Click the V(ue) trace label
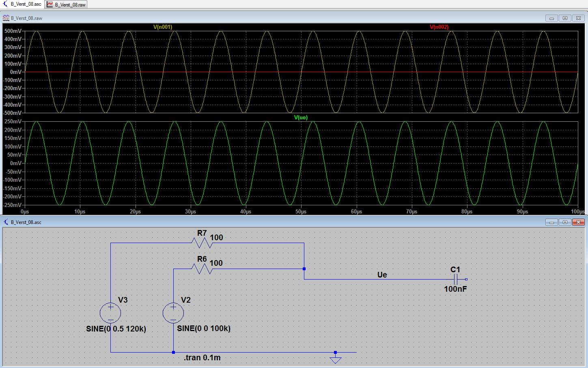The image size is (588, 368). pyautogui.click(x=301, y=118)
